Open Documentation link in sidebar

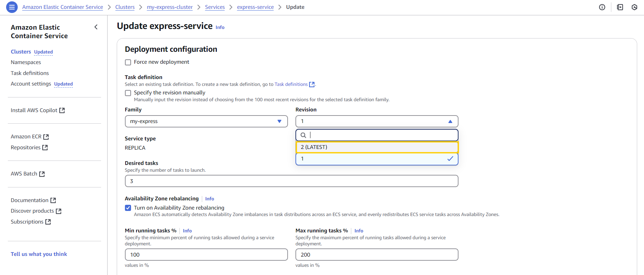coord(30,200)
